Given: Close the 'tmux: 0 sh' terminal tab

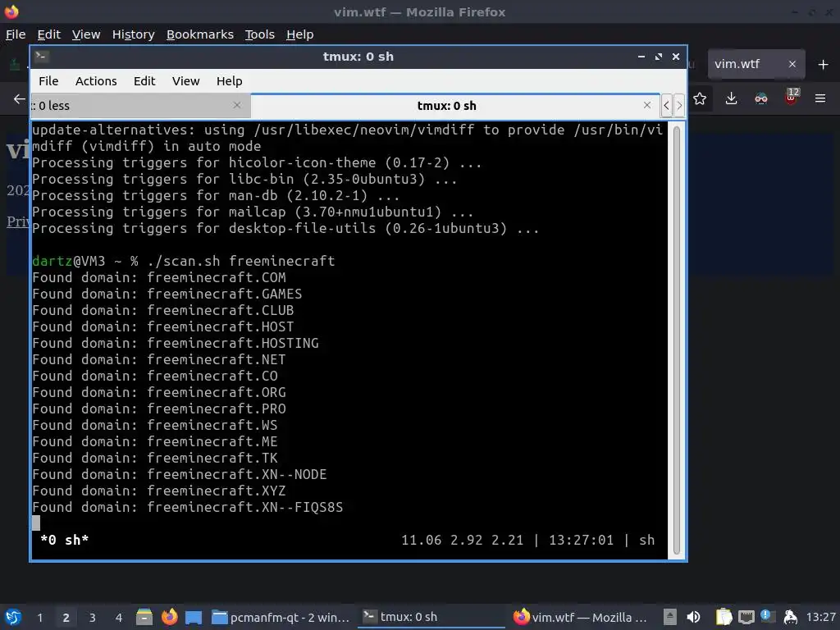Looking at the screenshot, I should pyautogui.click(x=647, y=105).
